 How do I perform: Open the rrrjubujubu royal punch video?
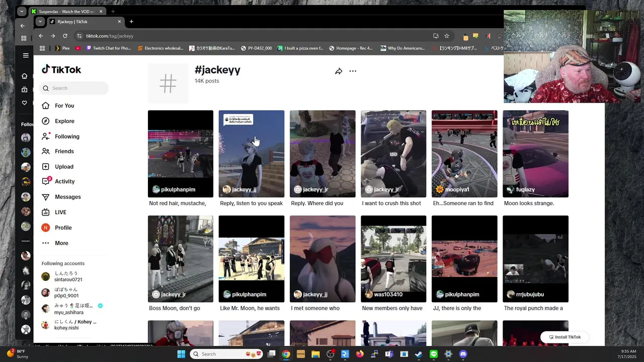(x=535, y=259)
